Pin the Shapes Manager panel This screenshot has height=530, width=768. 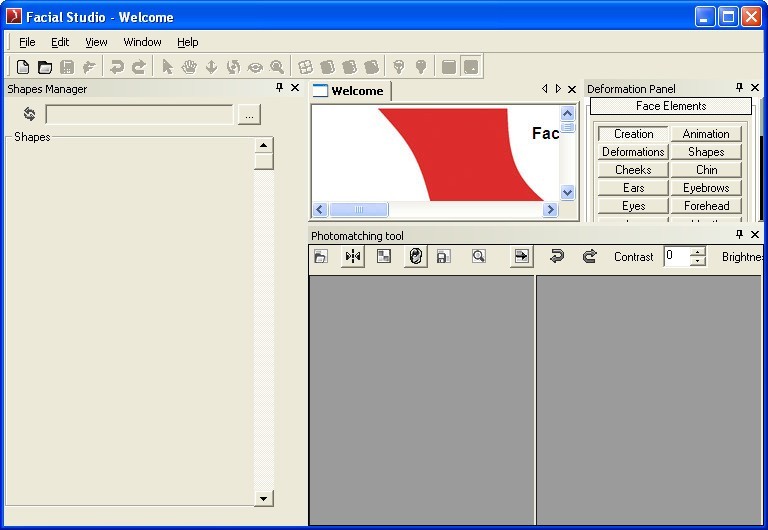279,88
